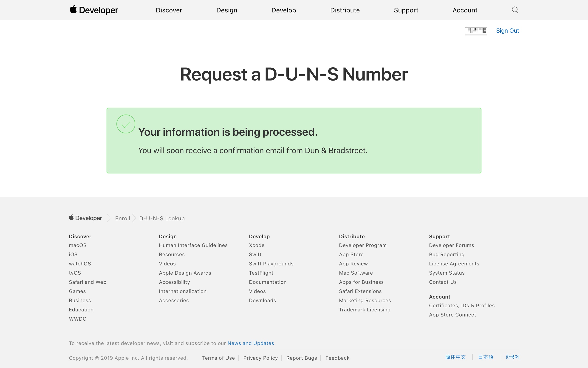588x368 pixels.
Task: Open Bug Reporting link
Action: coord(447,255)
